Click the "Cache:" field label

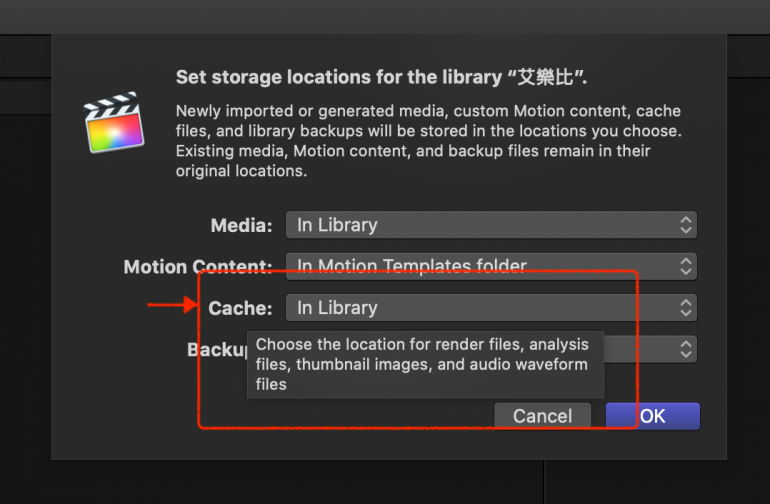[x=240, y=308]
